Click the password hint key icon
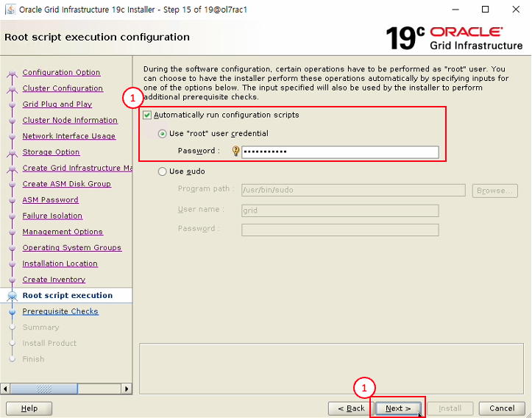The height and width of the screenshot is (418, 532). [x=235, y=151]
